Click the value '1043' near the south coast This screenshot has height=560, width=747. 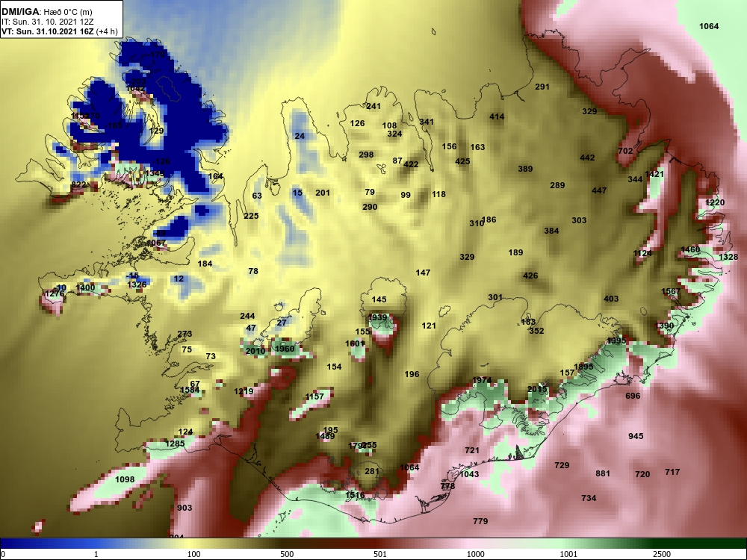tap(469, 474)
